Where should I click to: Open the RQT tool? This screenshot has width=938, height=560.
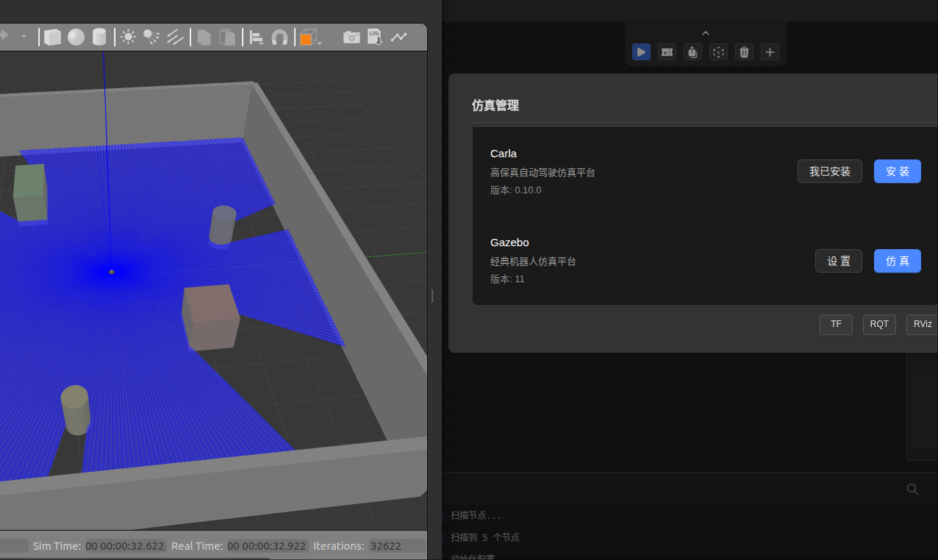(x=879, y=324)
